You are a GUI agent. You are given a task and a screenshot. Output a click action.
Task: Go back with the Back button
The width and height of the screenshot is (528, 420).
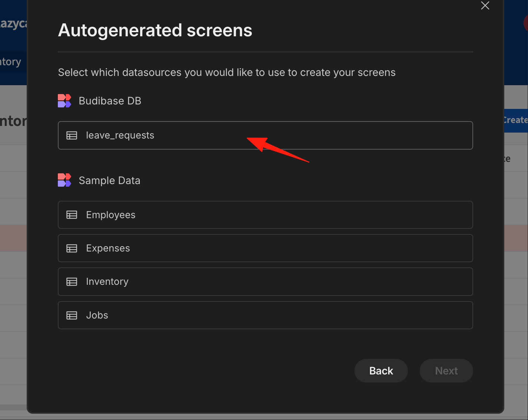pos(381,371)
